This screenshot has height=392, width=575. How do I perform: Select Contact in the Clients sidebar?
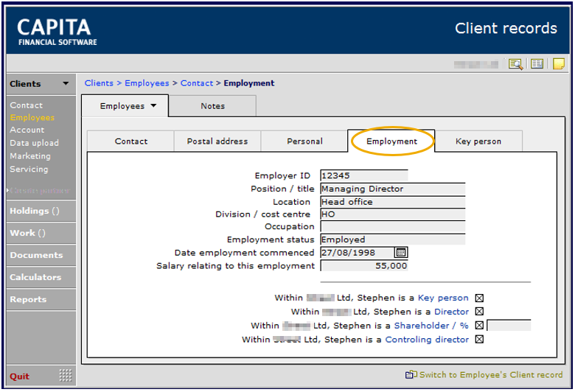(x=26, y=105)
